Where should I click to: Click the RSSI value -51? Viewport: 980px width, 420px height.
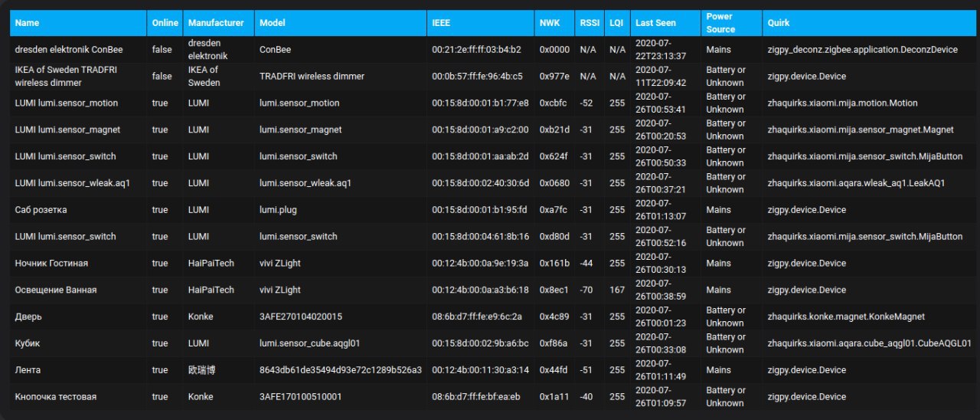[586, 370]
